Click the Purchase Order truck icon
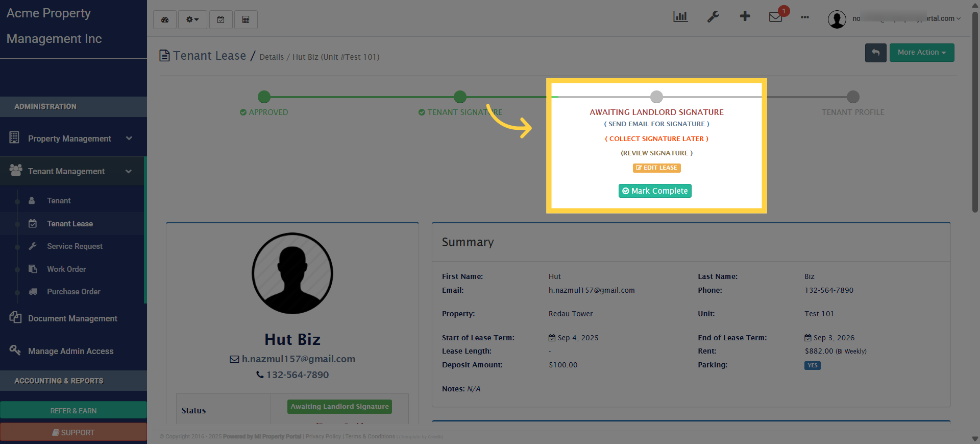Screen dimensions: 980x444 tap(33, 292)
